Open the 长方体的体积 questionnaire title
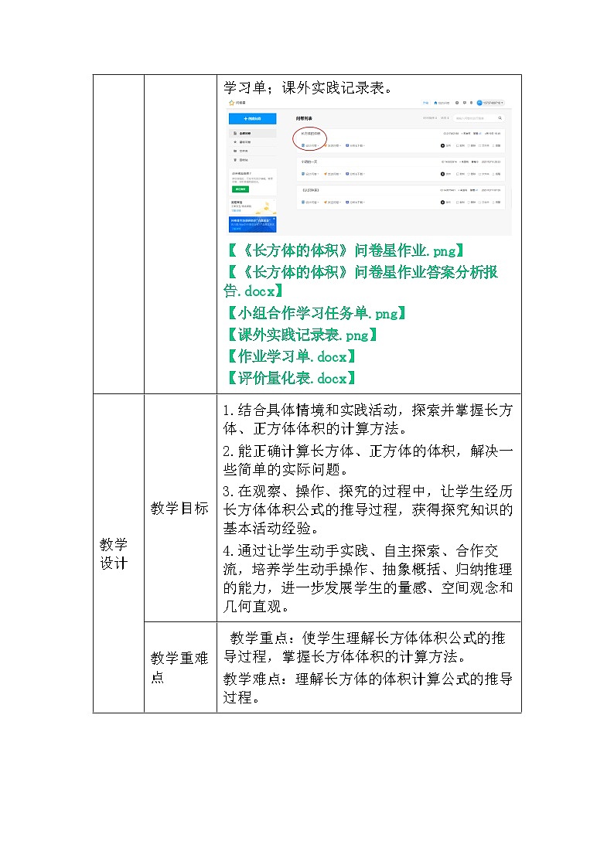 click(x=311, y=134)
